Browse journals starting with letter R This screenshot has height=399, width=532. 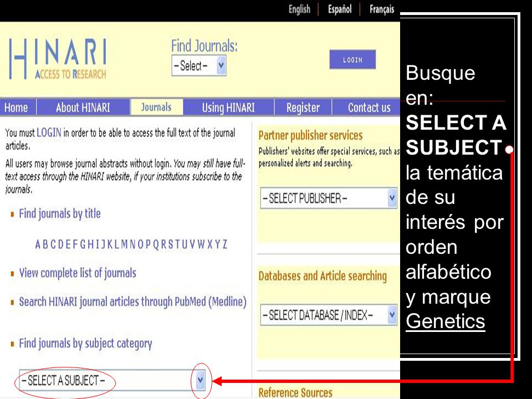click(x=163, y=244)
